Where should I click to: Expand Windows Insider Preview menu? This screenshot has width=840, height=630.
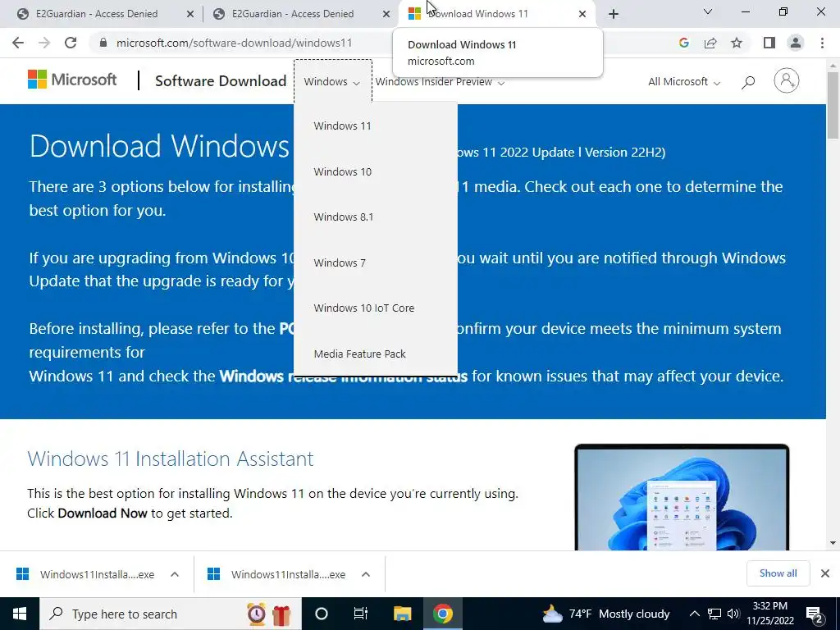click(x=440, y=82)
